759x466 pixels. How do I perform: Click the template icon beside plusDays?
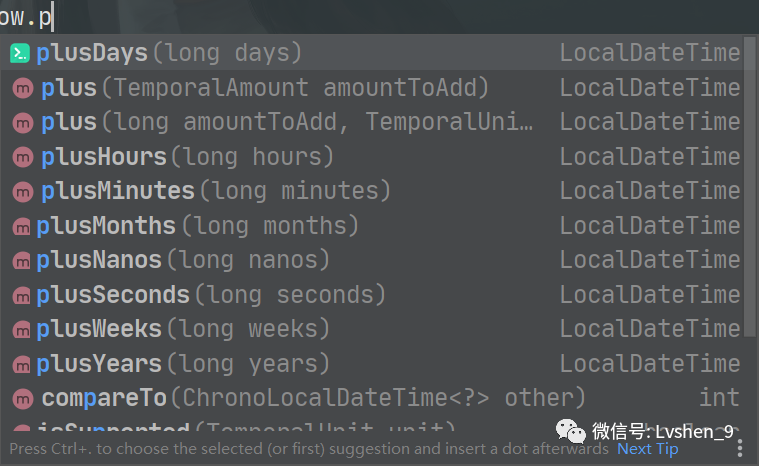20,54
